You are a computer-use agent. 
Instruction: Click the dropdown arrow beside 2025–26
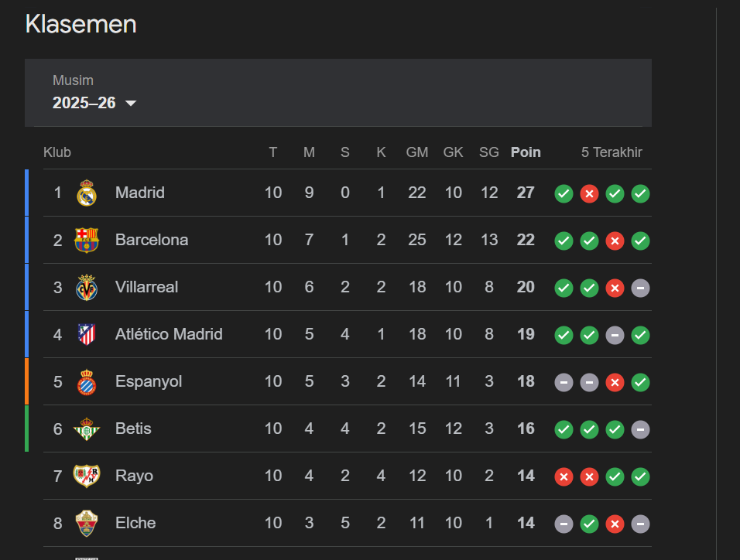point(131,104)
